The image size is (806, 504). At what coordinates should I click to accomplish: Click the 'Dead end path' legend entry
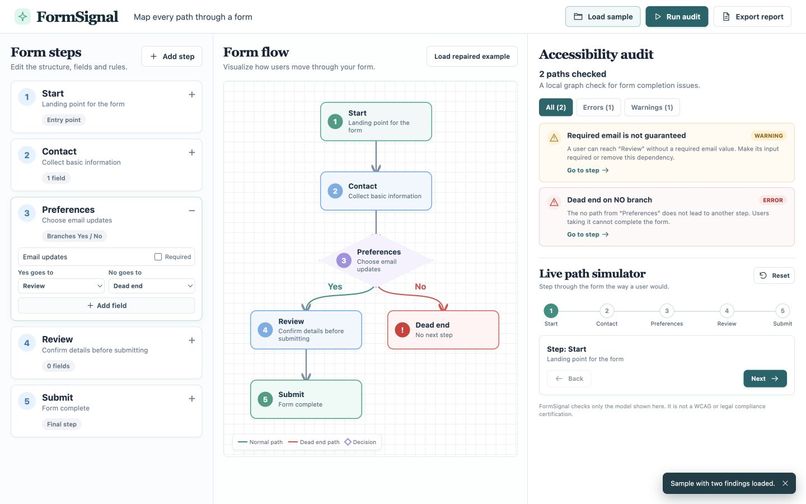pyautogui.click(x=314, y=442)
